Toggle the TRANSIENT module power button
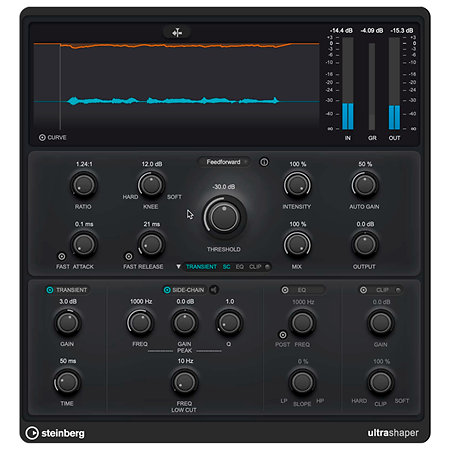This screenshot has width=450, height=450. (50, 290)
